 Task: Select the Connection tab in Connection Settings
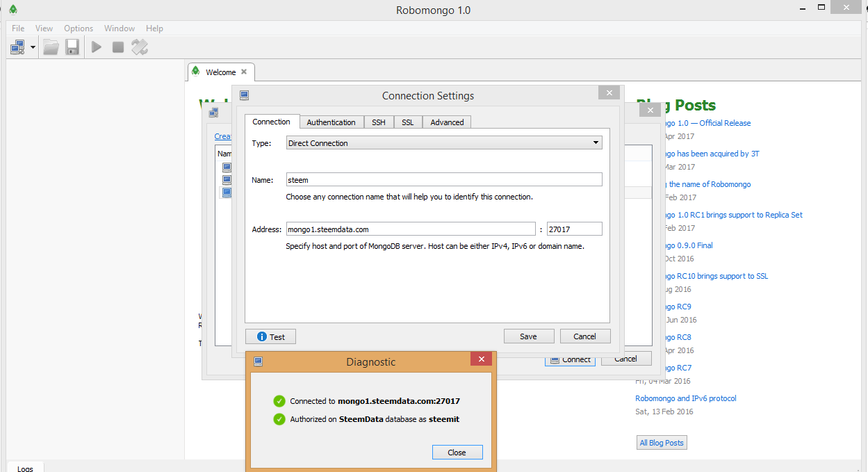(272, 122)
